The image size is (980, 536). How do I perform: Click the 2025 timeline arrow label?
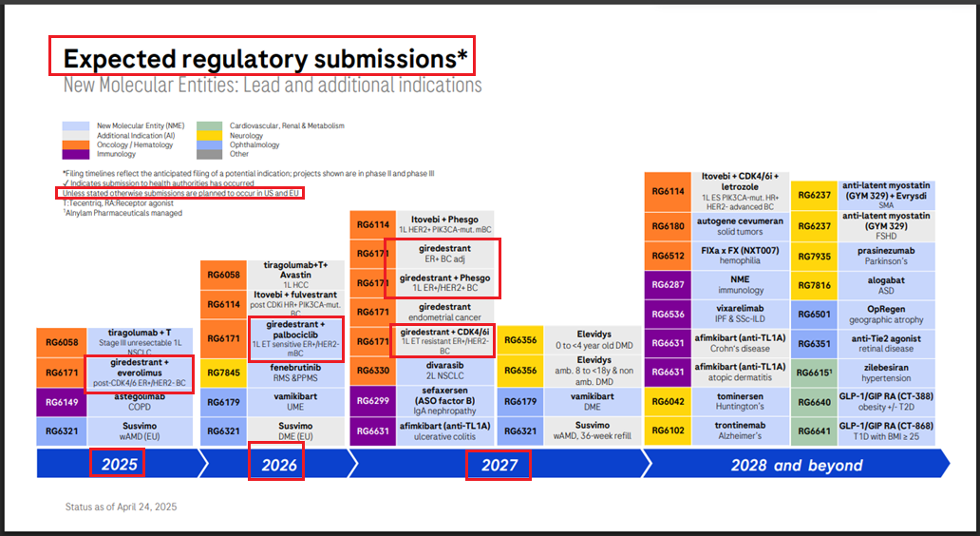(x=119, y=465)
